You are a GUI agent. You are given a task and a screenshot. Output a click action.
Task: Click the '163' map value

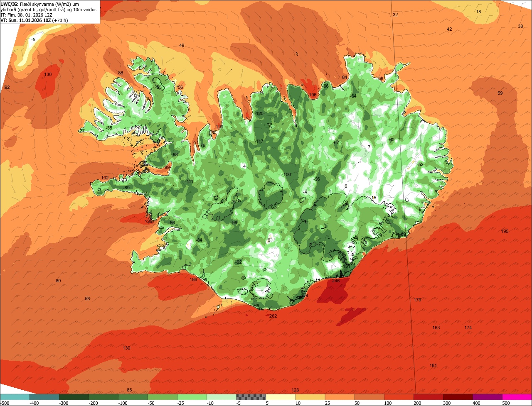(x=436, y=328)
